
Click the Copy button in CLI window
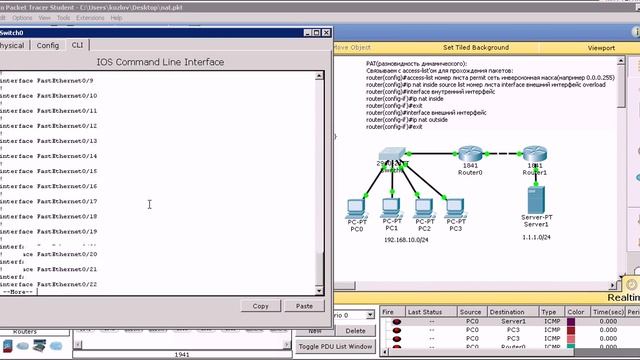click(x=260, y=306)
